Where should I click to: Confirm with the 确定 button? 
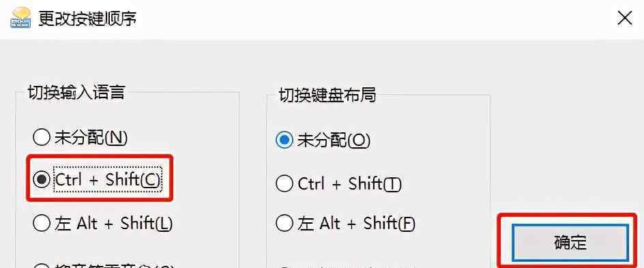click(x=570, y=243)
